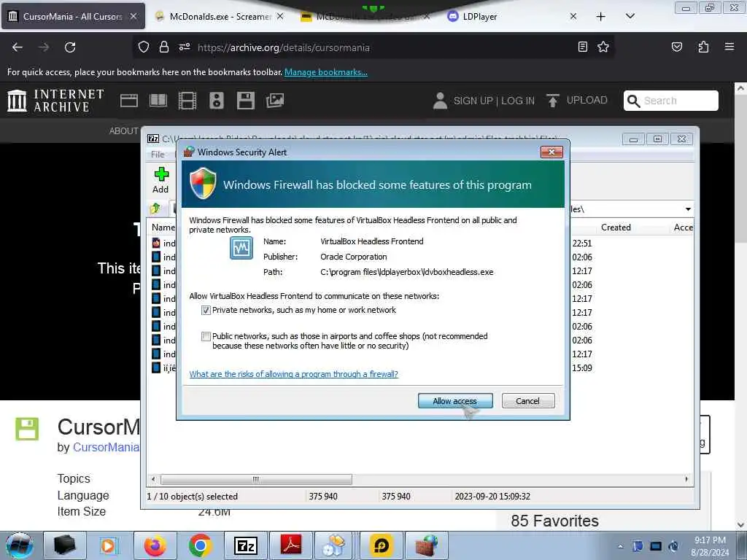747x560 pixels.
Task: Click the 7-Zip up-folder arrow icon
Action: click(155, 209)
